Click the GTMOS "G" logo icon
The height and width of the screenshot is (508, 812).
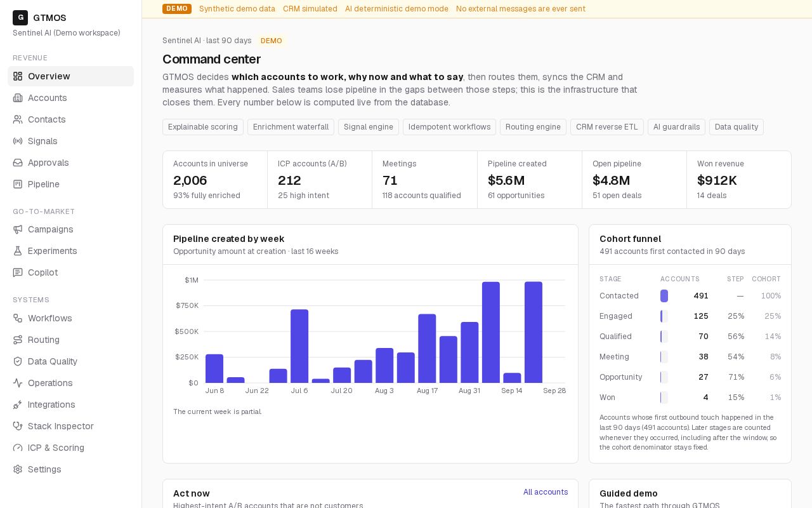[x=20, y=18]
